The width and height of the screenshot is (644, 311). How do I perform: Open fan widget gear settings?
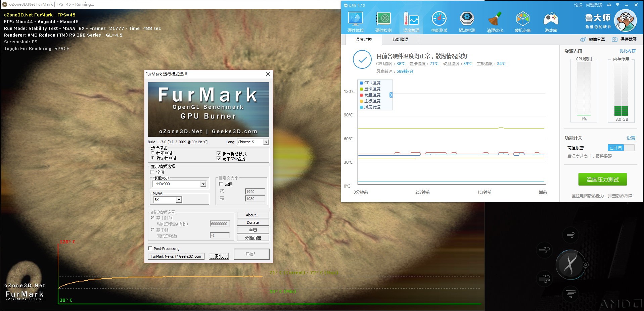click(586, 265)
